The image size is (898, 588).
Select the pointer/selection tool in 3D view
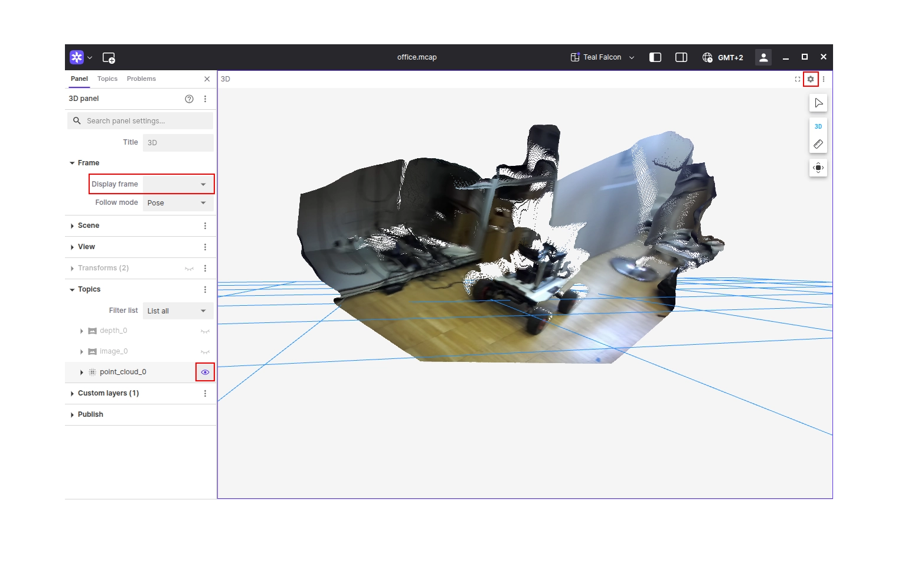(x=818, y=102)
